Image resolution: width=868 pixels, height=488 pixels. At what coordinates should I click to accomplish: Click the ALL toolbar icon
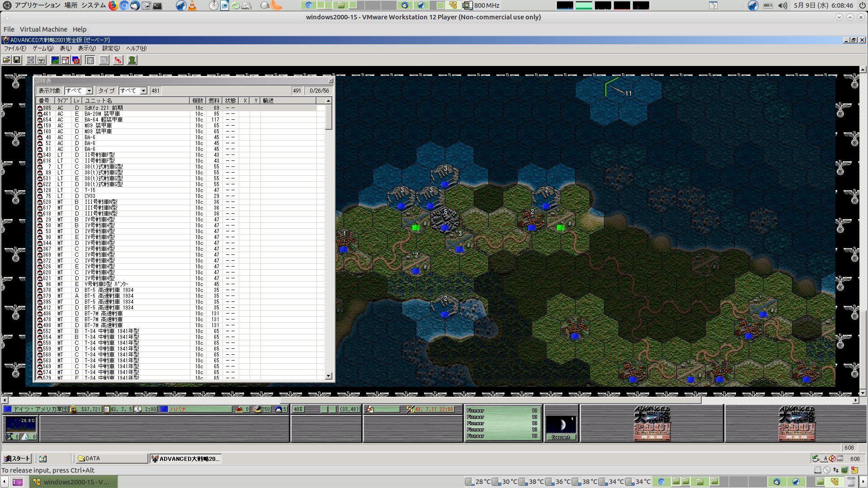104,60
